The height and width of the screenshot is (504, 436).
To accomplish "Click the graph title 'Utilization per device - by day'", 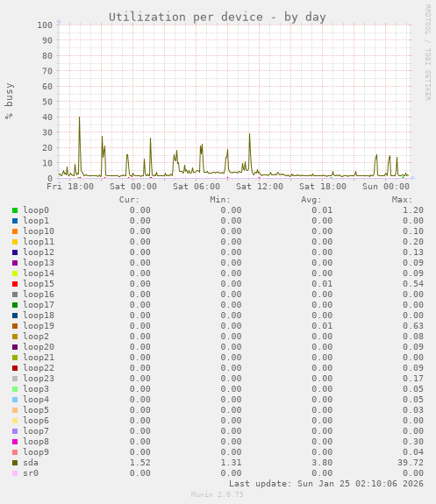I will (x=218, y=17).
